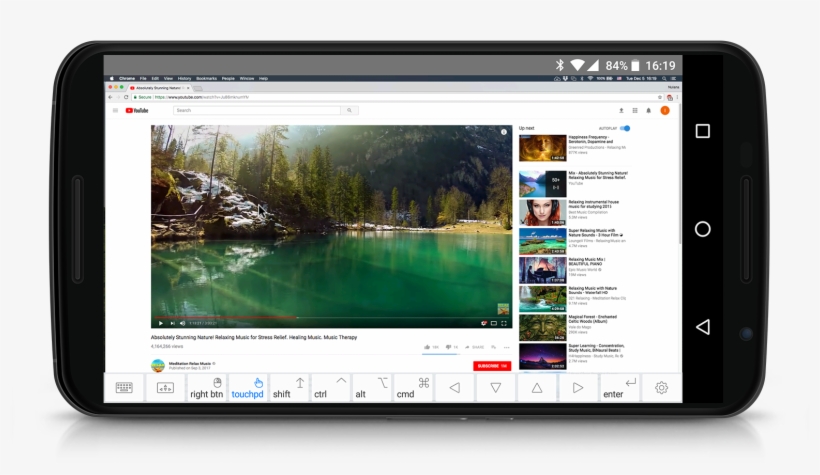This screenshot has height=475, width=820.
Task: Tap the screen pan/move mode button
Action: 165,388
